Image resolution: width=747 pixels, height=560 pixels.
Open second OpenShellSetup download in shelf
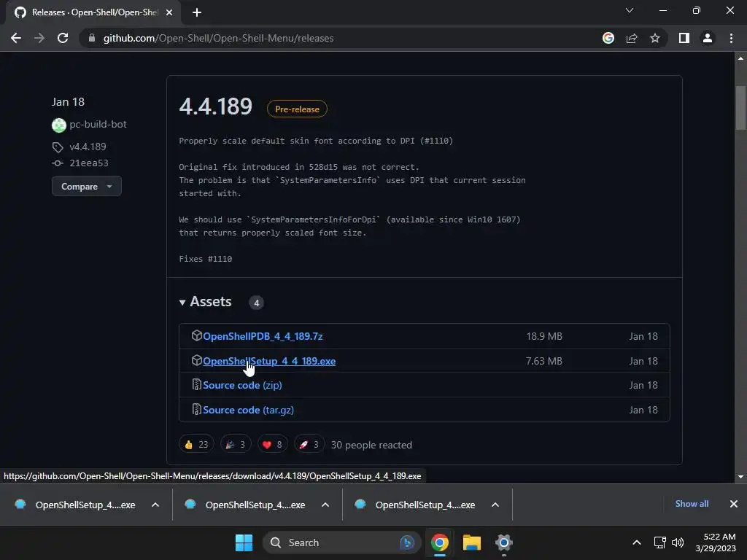click(247, 505)
